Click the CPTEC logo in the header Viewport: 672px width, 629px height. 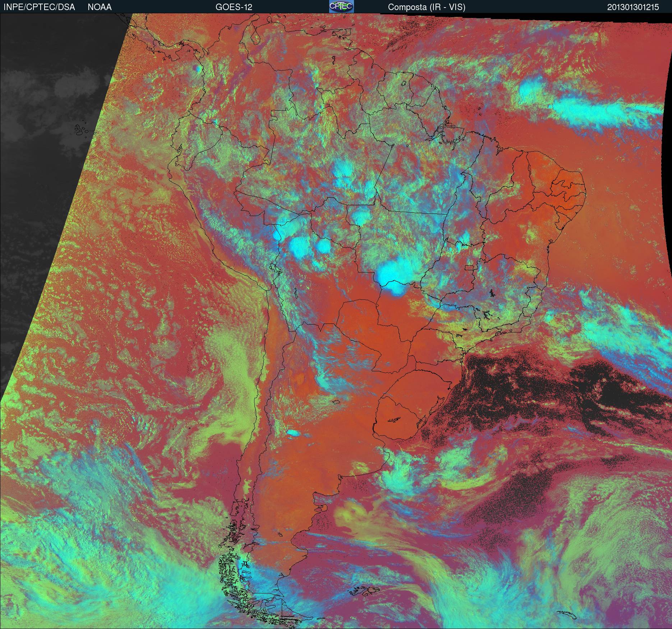(341, 6)
